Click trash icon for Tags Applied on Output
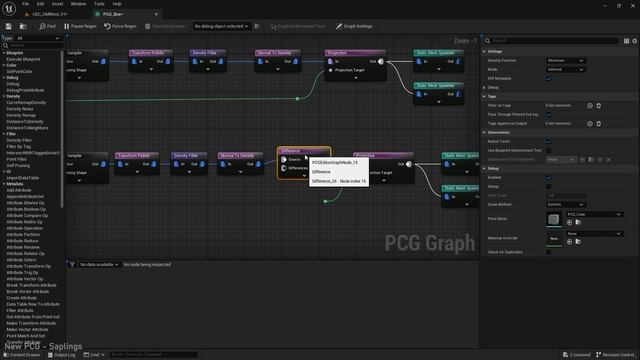The width and height of the screenshot is (640, 360). coord(599,123)
